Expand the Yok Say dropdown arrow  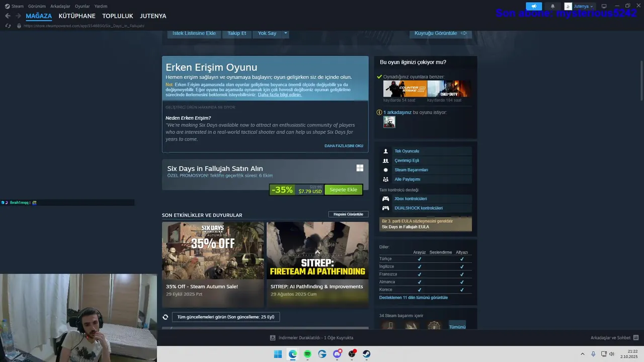click(285, 33)
